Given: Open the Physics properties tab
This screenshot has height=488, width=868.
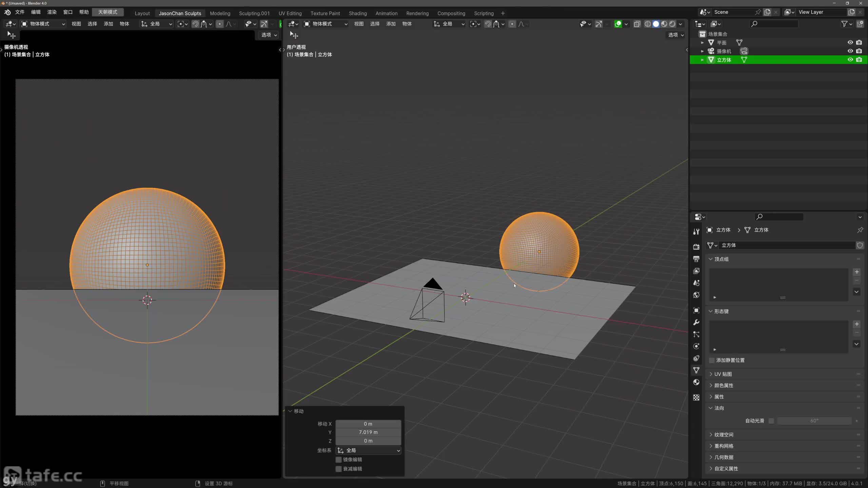Looking at the screenshot, I should 696,346.
